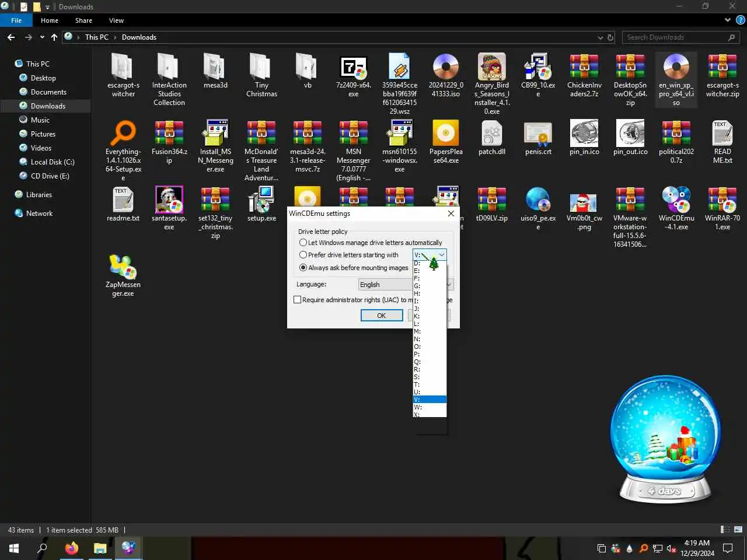Screen dimensions: 747x560
Task: Expand the address bar history dropdown
Action: point(601,37)
